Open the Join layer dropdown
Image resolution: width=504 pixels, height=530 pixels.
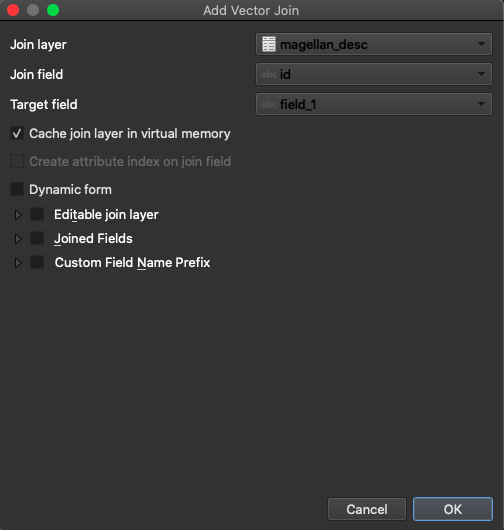[374, 44]
